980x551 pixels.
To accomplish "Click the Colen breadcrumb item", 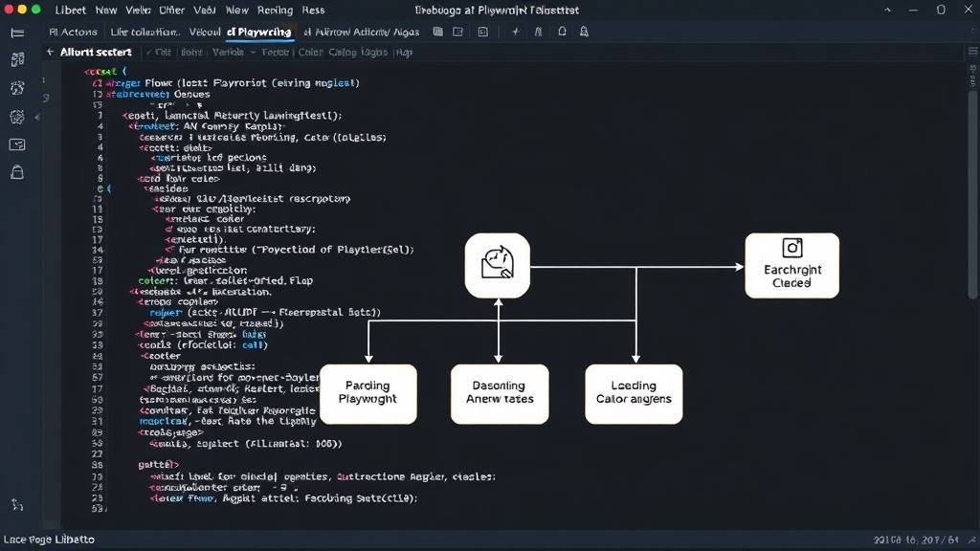I will click(311, 53).
